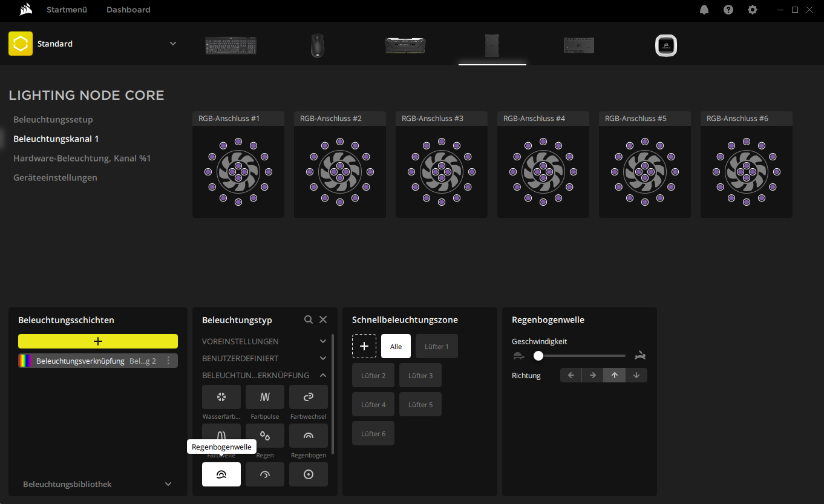
Task: Choose the Farbpulse lighting effect
Action: click(265, 397)
